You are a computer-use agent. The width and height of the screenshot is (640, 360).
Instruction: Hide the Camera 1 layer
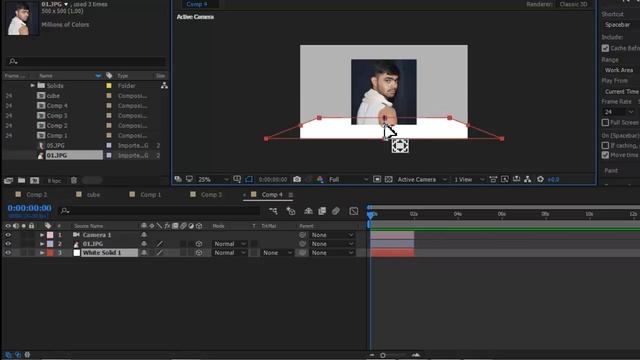tap(8, 235)
